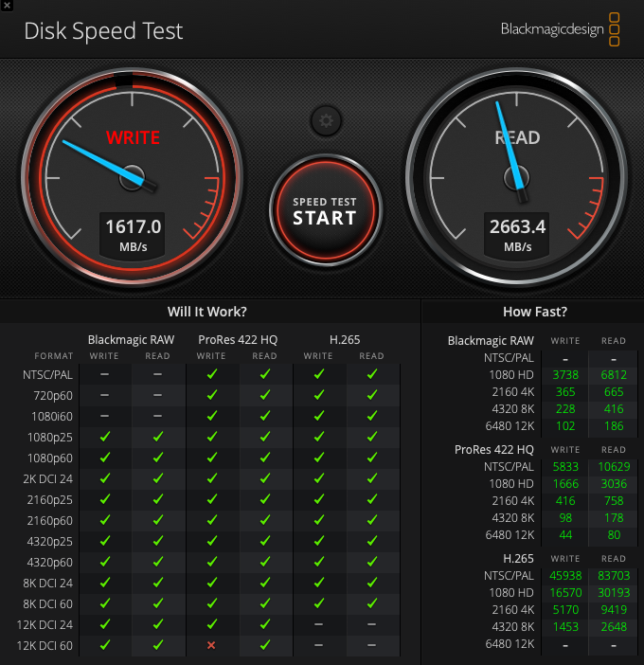Click the 1080p25 Blackmagic RAW write checkmark
The image size is (644, 665).
105,437
